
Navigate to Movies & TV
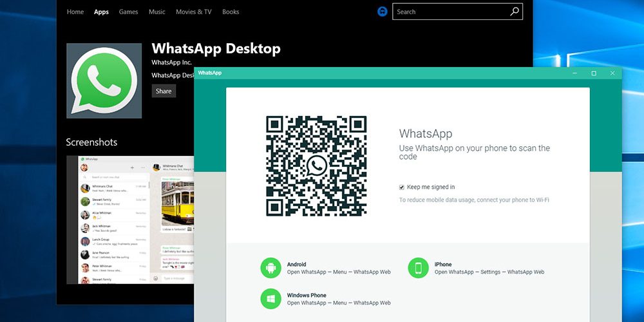(x=193, y=12)
